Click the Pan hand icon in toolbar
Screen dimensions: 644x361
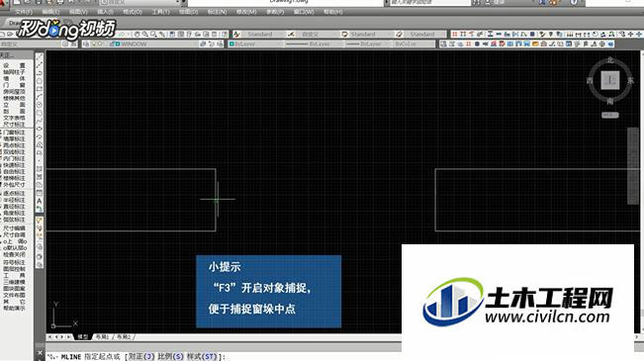(x=137, y=34)
